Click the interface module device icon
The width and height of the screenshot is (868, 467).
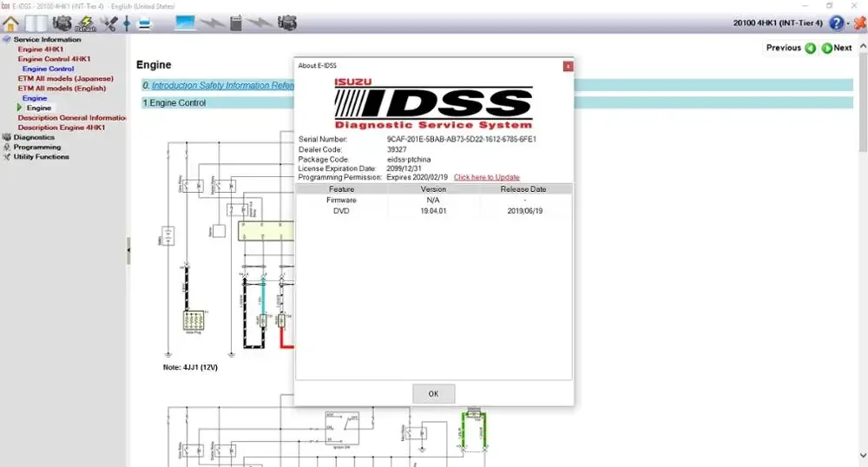(236, 23)
